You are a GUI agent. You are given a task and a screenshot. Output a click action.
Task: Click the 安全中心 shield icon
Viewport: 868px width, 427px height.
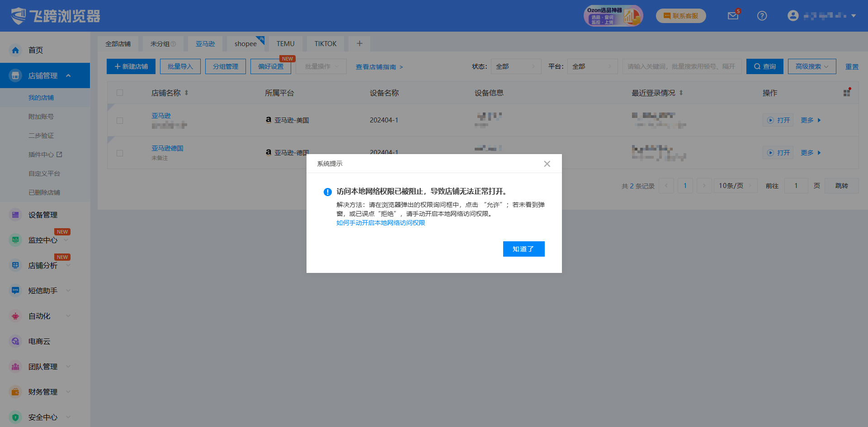(x=15, y=417)
